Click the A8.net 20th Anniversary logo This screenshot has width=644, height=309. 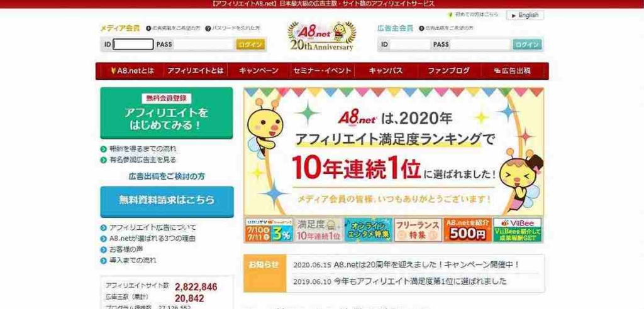321,36
